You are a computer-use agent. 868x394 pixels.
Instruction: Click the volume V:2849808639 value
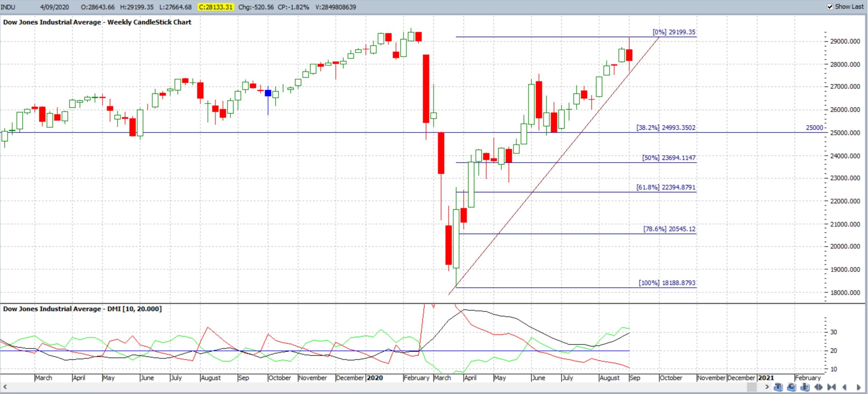(x=336, y=7)
